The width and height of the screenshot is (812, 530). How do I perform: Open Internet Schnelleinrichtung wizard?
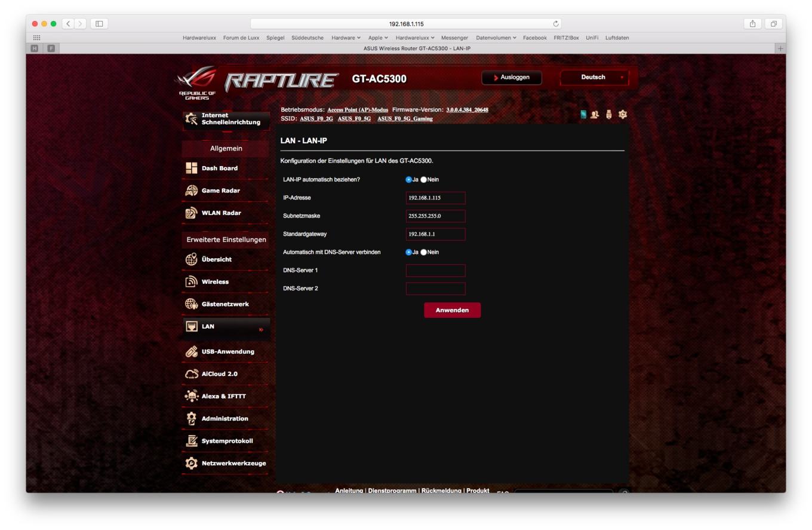226,119
